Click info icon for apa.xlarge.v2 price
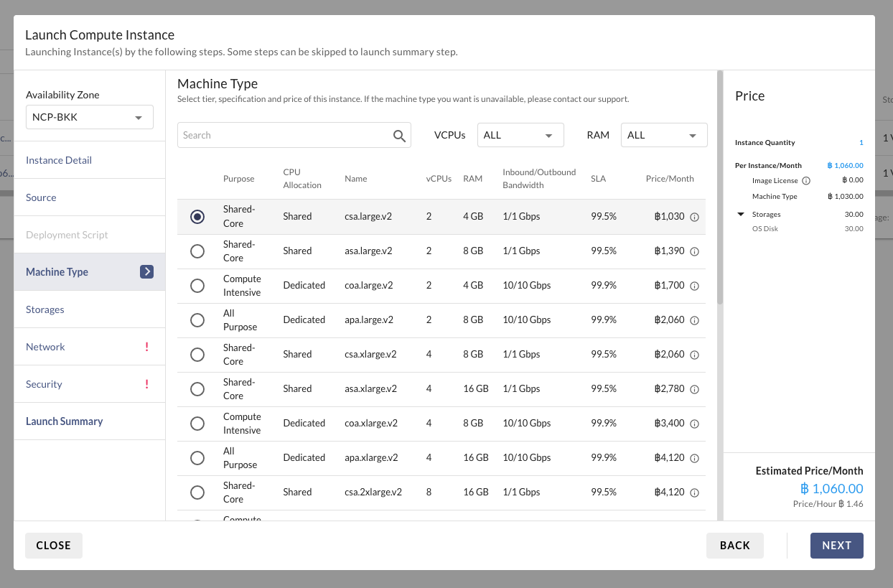Viewport: 893px width, 588px height. [x=694, y=458]
